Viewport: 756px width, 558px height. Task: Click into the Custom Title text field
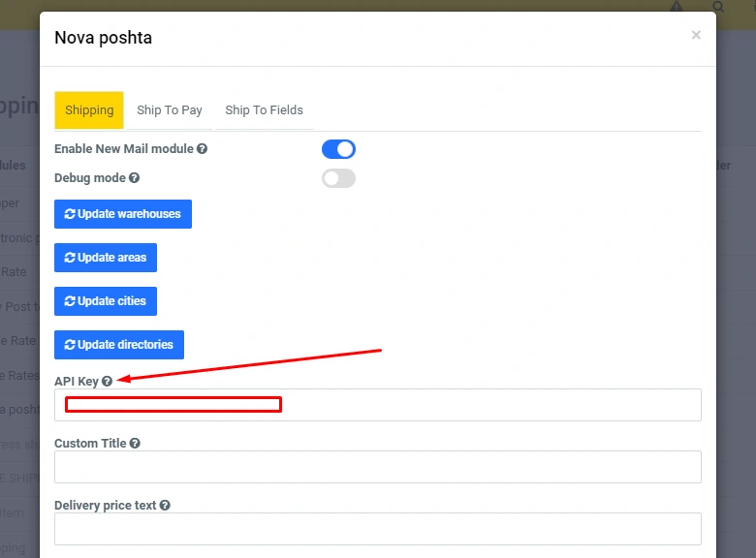point(378,467)
